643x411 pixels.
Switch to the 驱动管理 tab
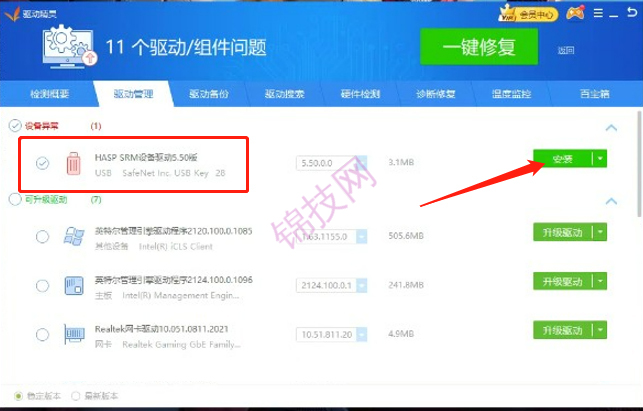click(x=133, y=94)
